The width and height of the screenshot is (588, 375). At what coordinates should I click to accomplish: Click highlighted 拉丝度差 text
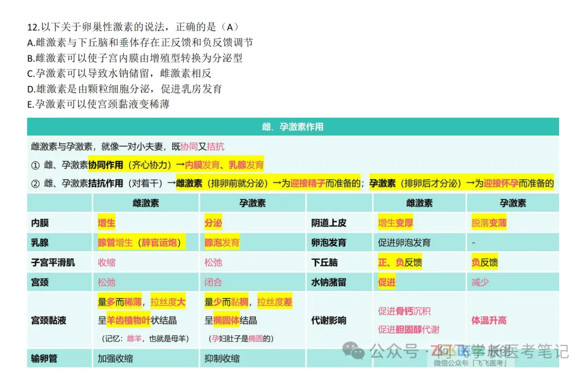pos(274,302)
